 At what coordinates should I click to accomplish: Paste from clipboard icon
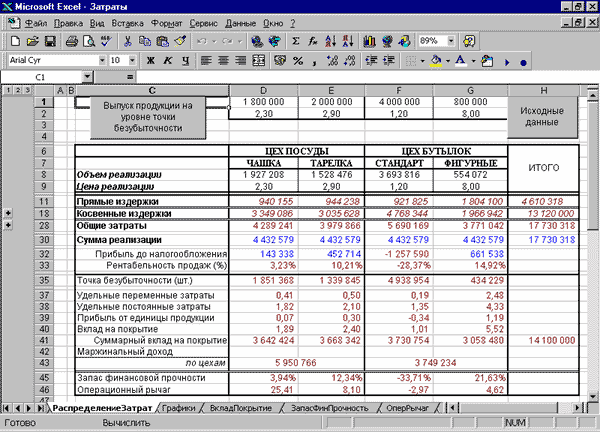pos(162,41)
